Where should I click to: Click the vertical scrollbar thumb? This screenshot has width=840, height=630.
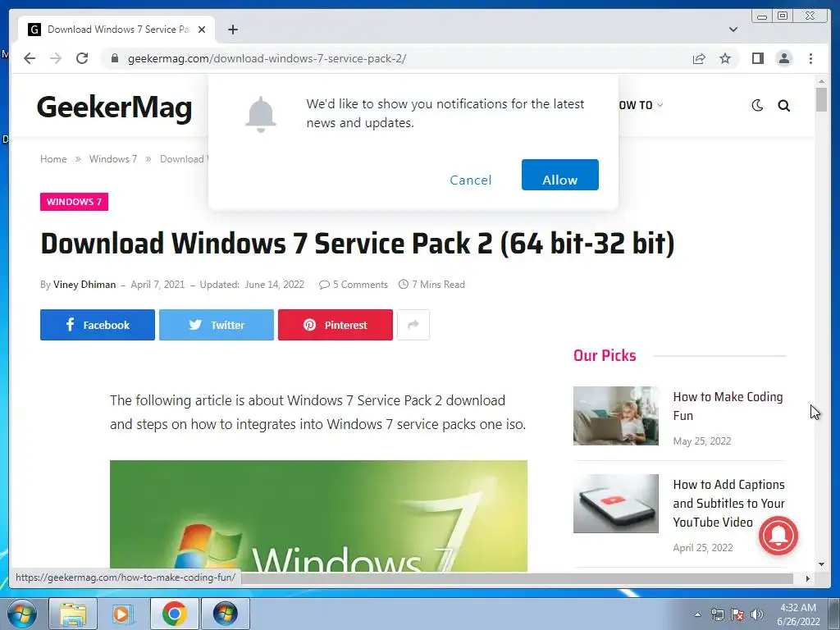[x=821, y=99]
